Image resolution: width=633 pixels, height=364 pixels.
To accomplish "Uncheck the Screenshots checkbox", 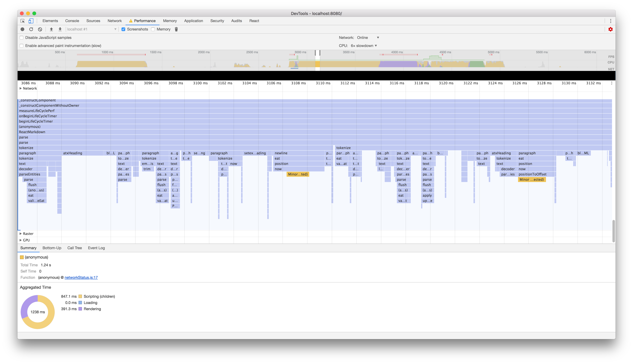I will click(x=123, y=29).
